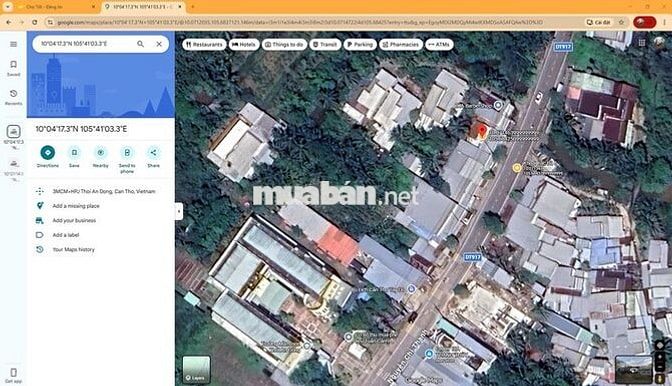Open the tab search dropdown
Screen dimensions: 672x386
tap(7, 7)
